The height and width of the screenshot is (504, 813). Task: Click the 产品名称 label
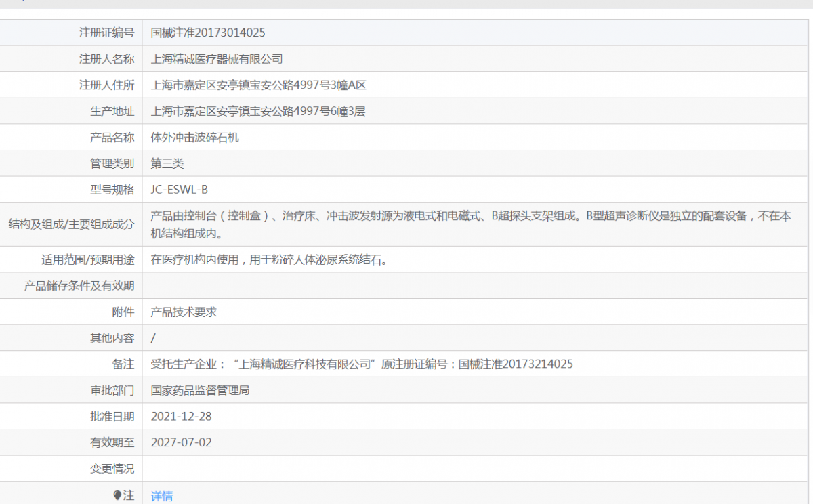pyautogui.click(x=112, y=138)
